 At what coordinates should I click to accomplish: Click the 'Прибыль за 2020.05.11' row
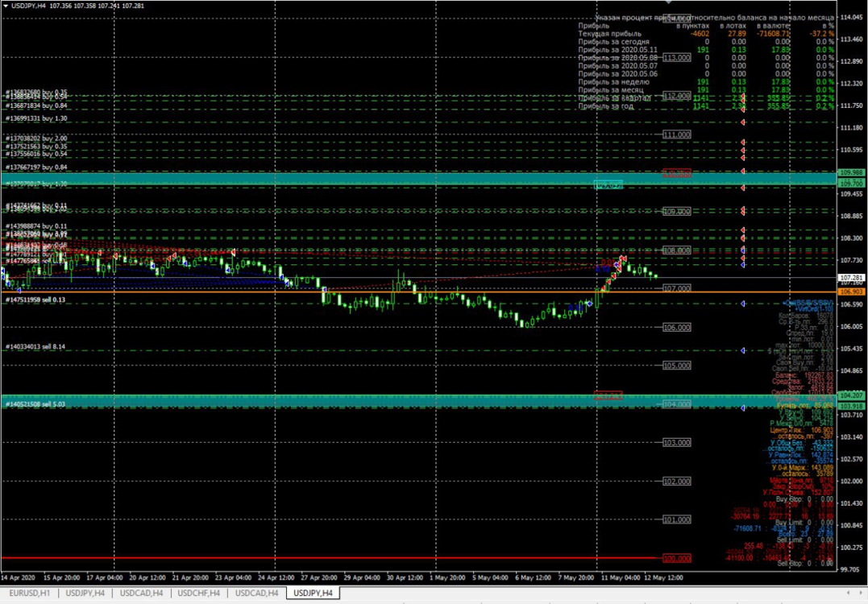(x=706, y=50)
